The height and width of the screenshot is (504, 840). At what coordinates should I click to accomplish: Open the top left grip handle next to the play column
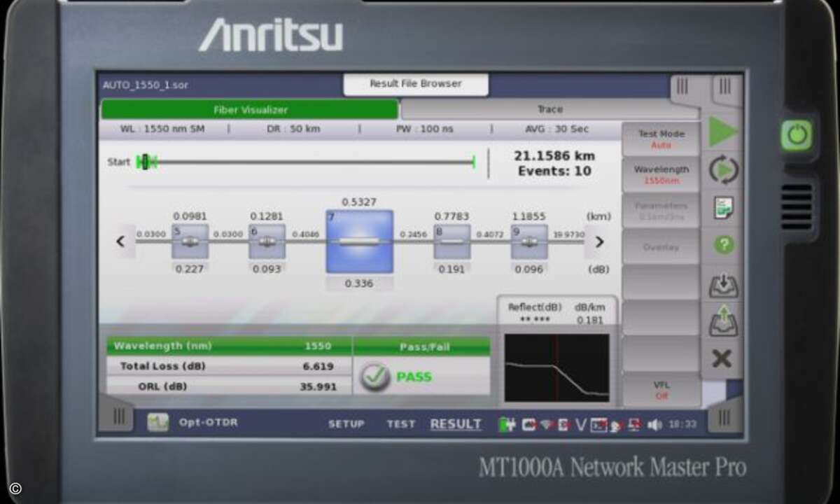pos(682,87)
